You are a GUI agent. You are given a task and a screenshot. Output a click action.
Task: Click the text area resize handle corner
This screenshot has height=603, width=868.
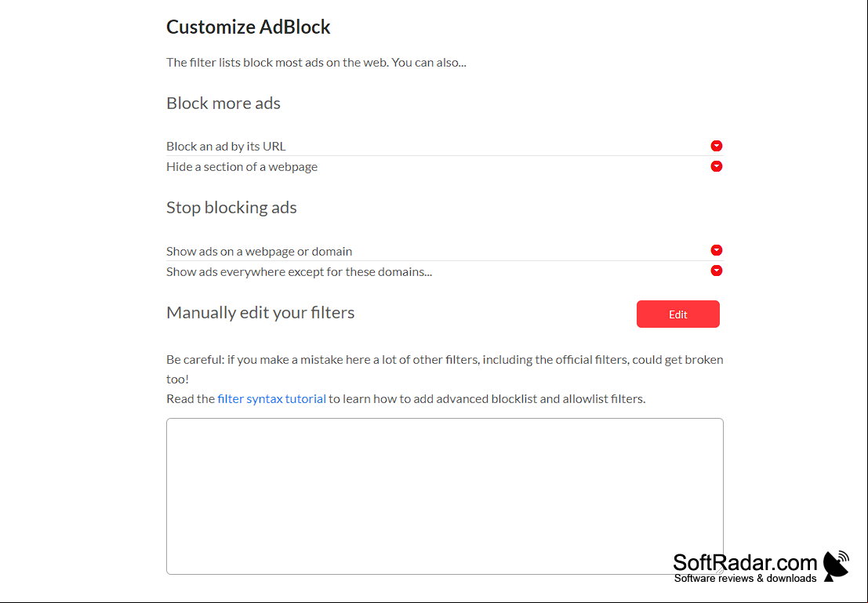coord(718,570)
